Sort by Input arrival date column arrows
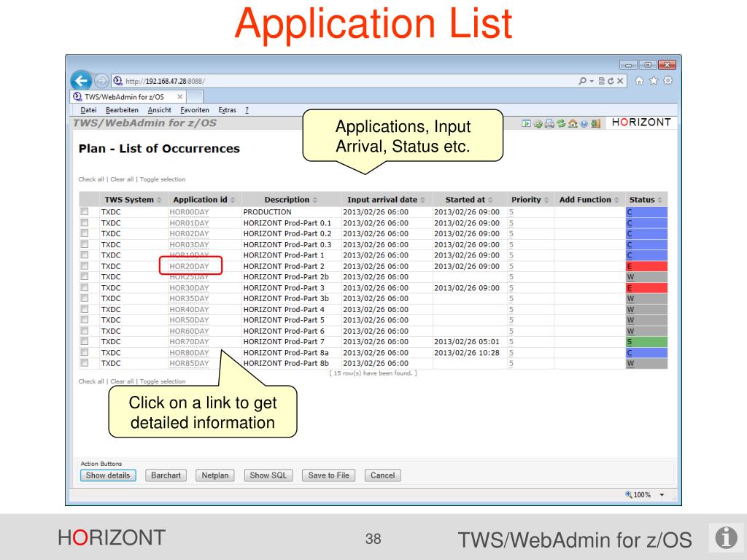747x560 pixels. point(422,200)
